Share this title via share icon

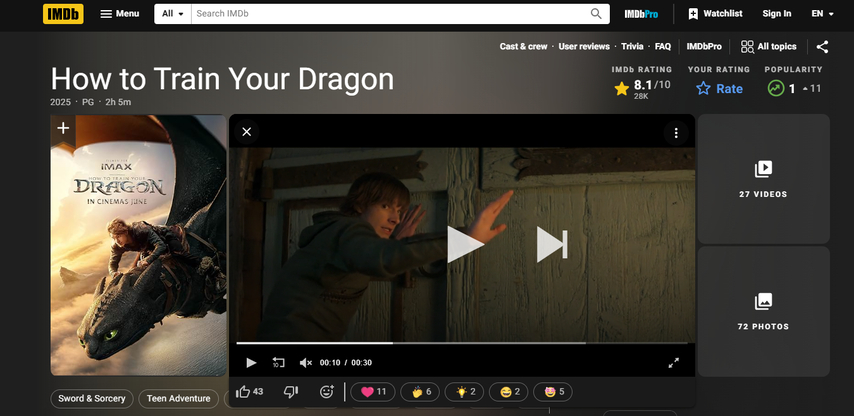(x=822, y=47)
